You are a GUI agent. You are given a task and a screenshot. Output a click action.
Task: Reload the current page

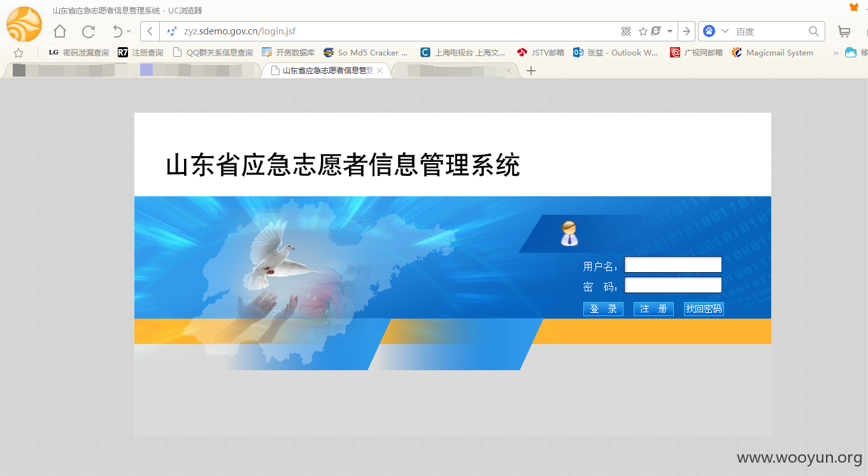point(89,31)
